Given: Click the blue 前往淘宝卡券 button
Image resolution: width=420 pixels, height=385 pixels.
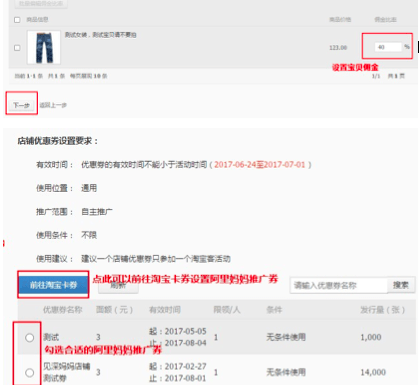Looking at the screenshot, I should tap(53, 285).
